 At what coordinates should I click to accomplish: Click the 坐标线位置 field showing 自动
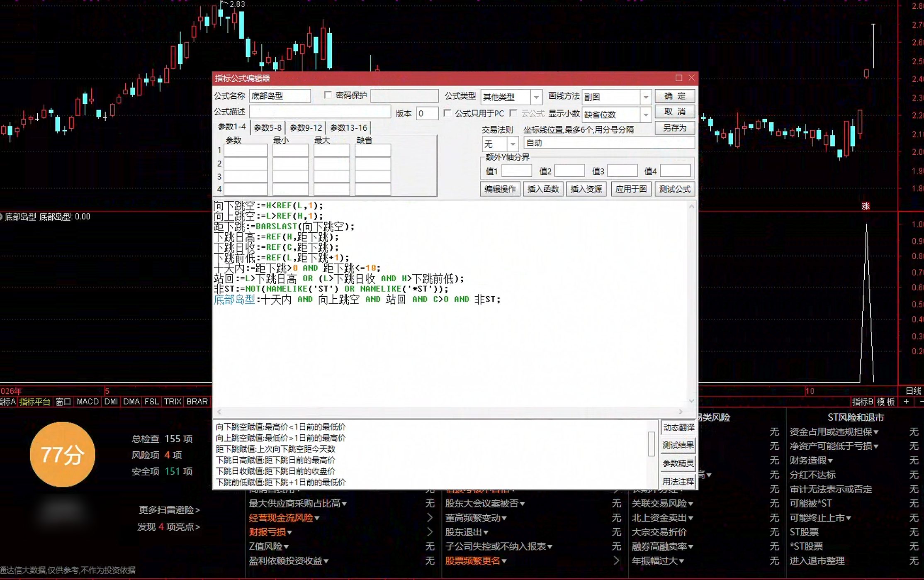[x=609, y=143]
